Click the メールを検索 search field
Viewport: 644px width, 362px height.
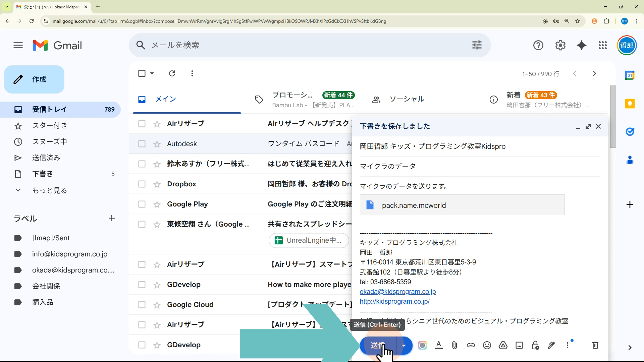(x=302, y=45)
